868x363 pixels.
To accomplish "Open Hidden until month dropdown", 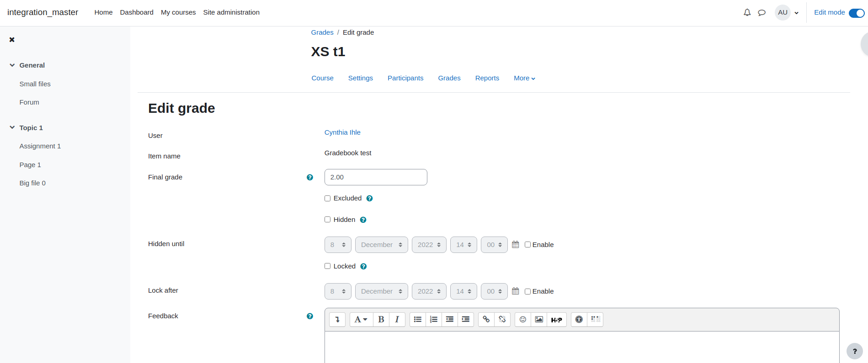I will pyautogui.click(x=382, y=245).
